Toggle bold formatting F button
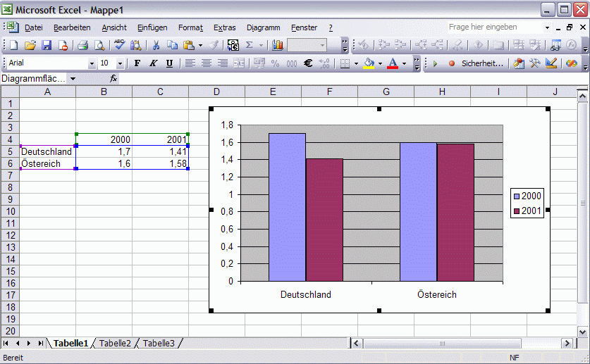 point(137,63)
